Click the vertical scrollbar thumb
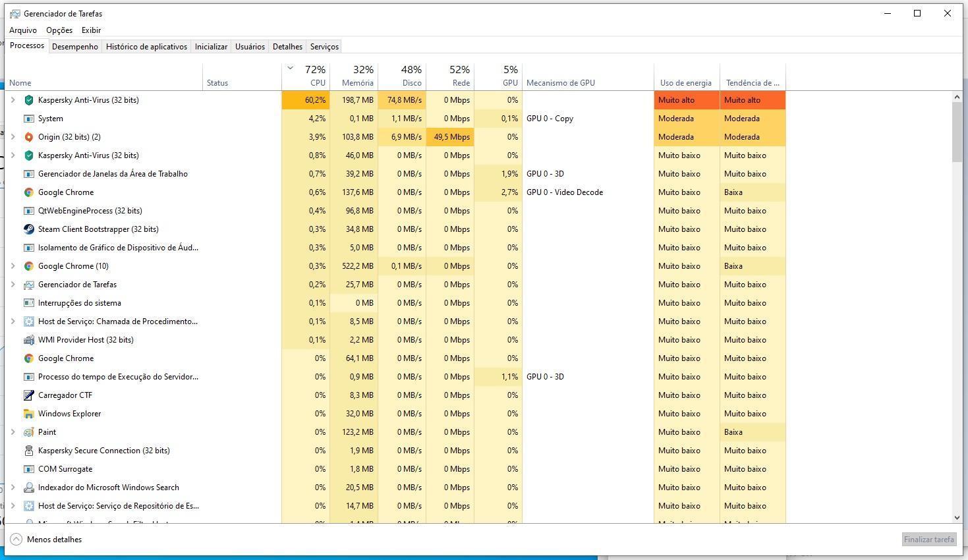Screen dimensions: 968x560 [x=957, y=132]
